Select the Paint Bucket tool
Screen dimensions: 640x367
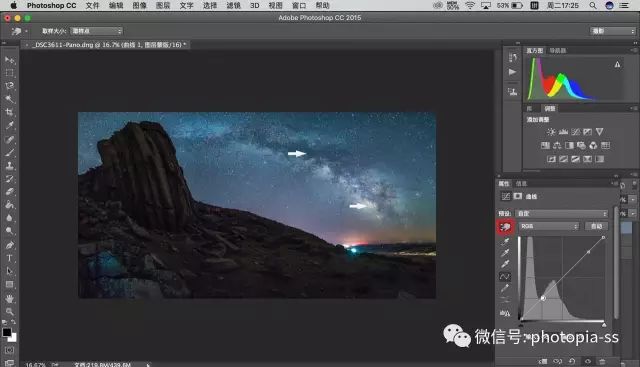click(x=9, y=205)
